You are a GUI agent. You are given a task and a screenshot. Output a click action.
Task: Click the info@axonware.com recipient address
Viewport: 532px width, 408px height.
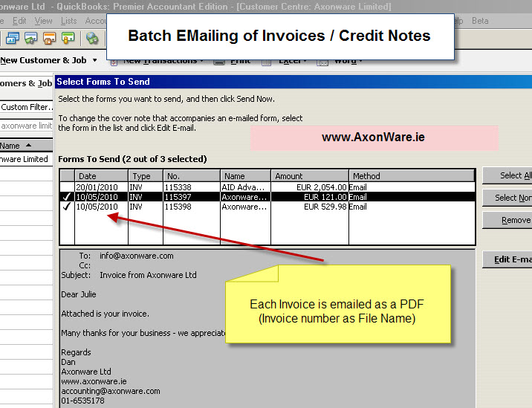pos(137,256)
